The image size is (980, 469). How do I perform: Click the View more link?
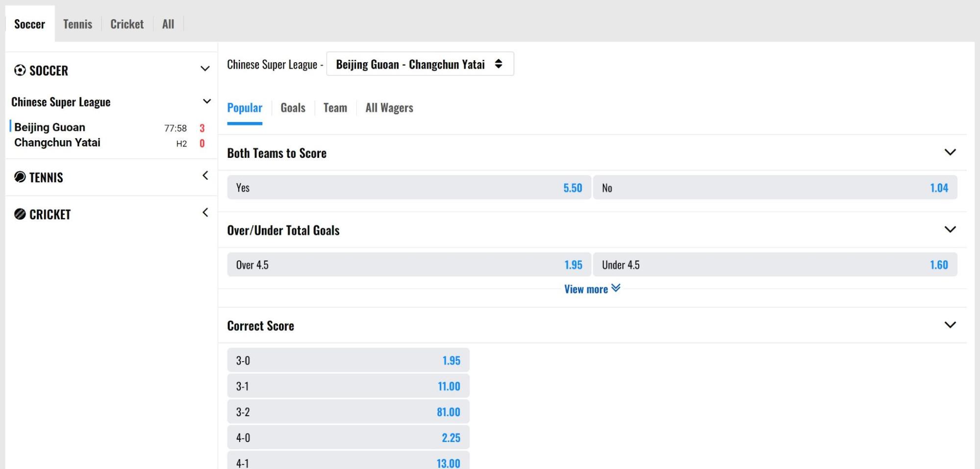tap(592, 289)
